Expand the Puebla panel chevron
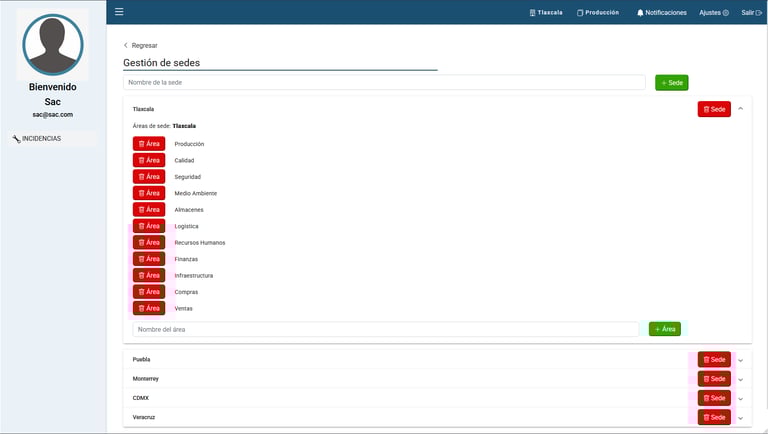Viewport: 768px width, 434px height. pyautogui.click(x=741, y=360)
